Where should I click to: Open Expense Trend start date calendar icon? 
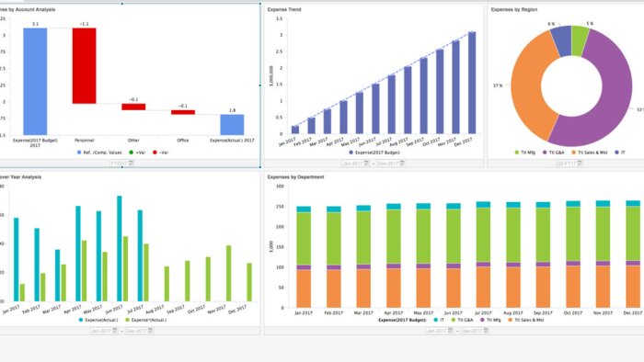[x=366, y=164]
